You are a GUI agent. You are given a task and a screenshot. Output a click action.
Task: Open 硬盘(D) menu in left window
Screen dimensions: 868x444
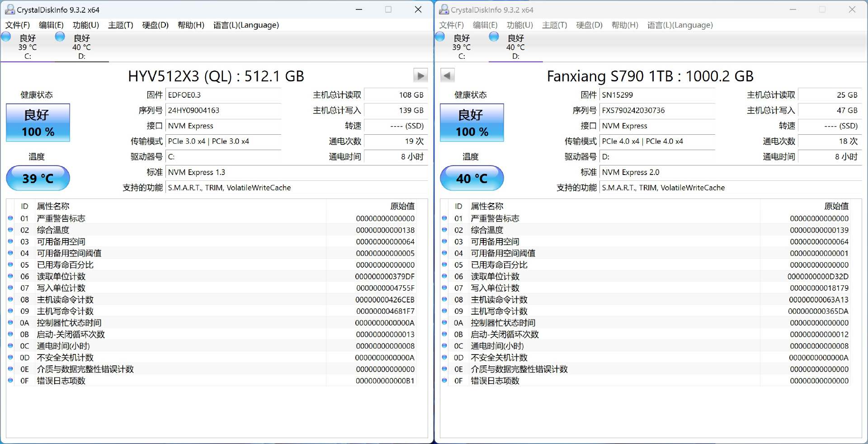pyautogui.click(x=155, y=25)
